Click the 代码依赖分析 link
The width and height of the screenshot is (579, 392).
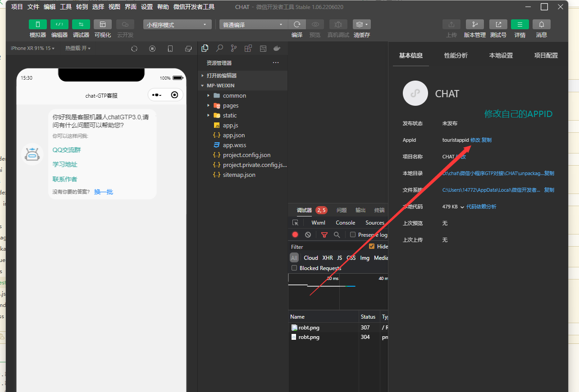tap(481, 207)
